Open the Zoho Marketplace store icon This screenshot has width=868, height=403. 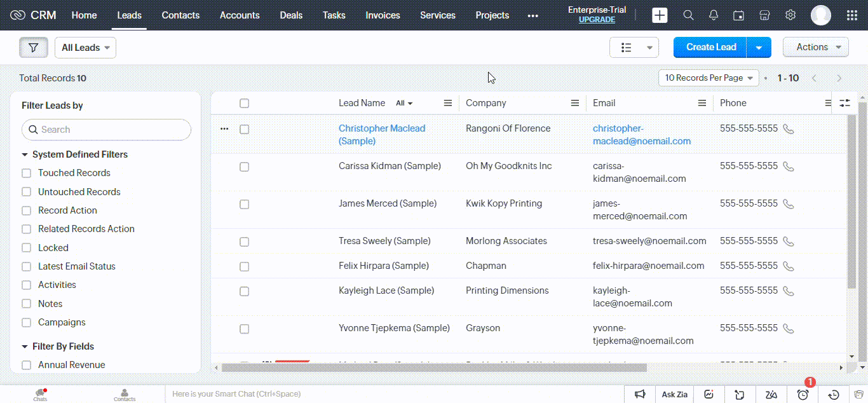[764, 15]
